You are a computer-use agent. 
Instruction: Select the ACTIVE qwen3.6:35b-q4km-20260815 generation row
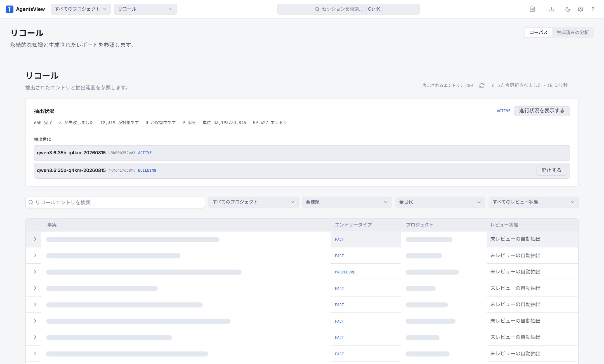coord(302,153)
